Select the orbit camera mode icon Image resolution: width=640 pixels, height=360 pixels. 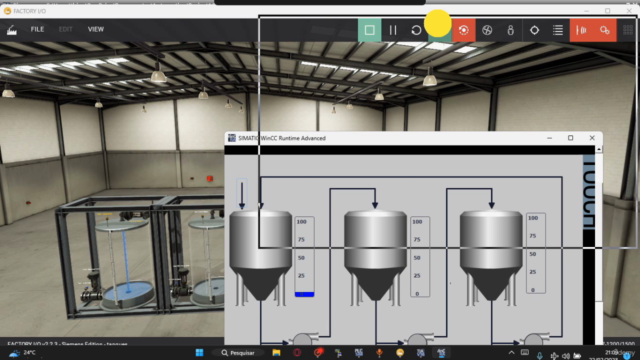pyautogui.click(x=463, y=30)
